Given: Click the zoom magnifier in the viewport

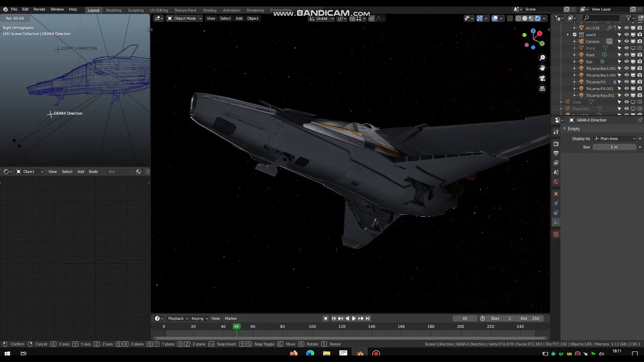Looking at the screenshot, I should tap(542, 58).
